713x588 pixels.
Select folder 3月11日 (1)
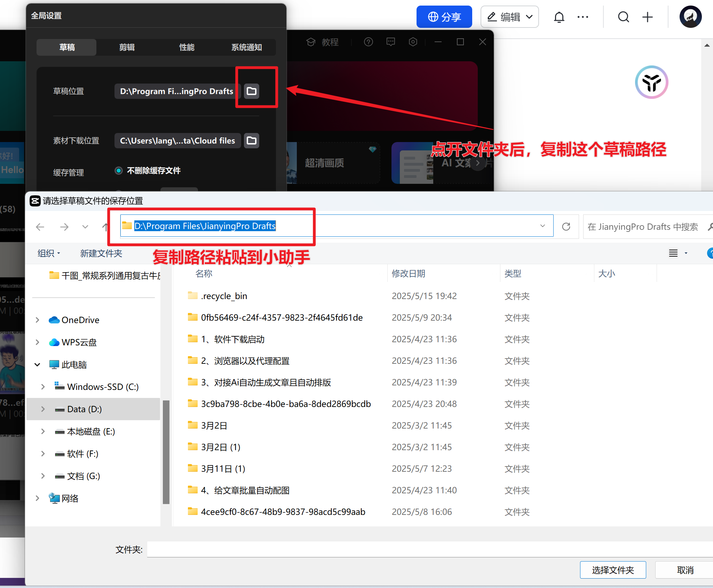click(x=216, y=469)
